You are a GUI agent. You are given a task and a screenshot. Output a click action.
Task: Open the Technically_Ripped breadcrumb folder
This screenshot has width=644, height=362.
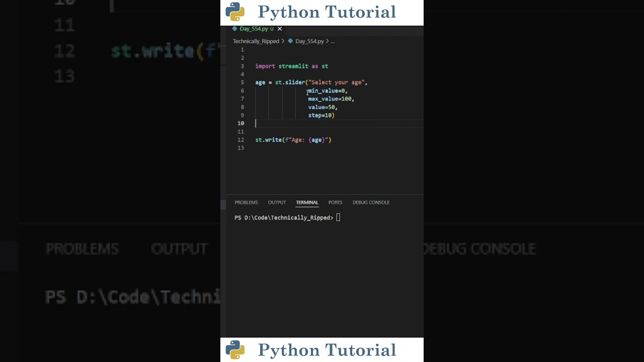point(256,41)
